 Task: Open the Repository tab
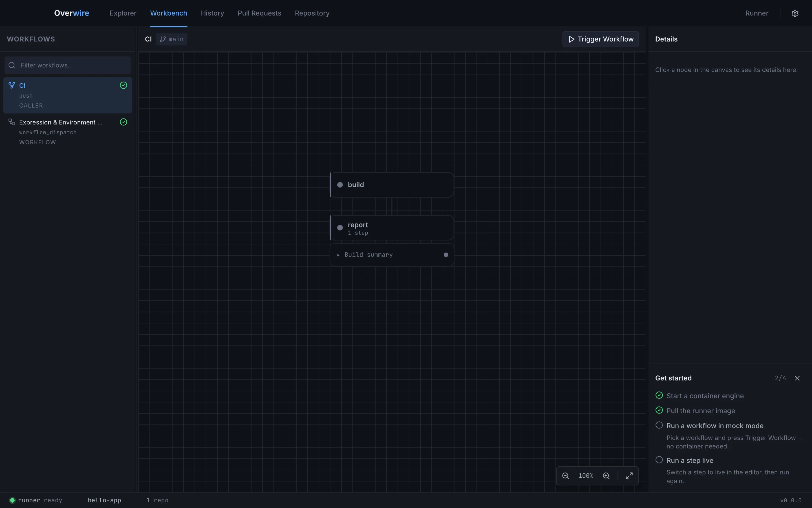point(312,13)
